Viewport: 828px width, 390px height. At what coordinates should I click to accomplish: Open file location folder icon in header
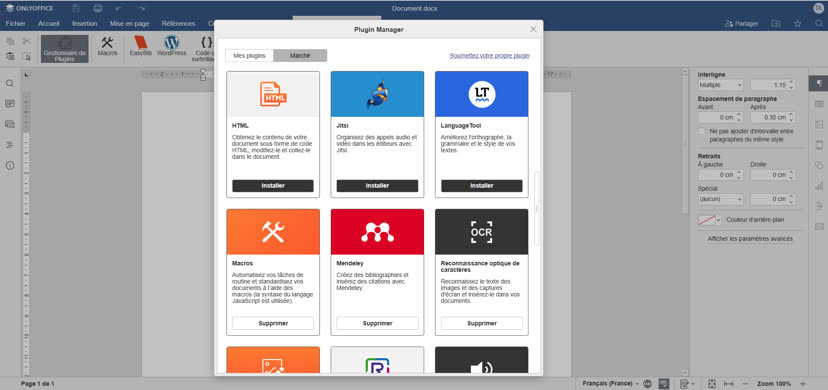click(x=775, y=24)
